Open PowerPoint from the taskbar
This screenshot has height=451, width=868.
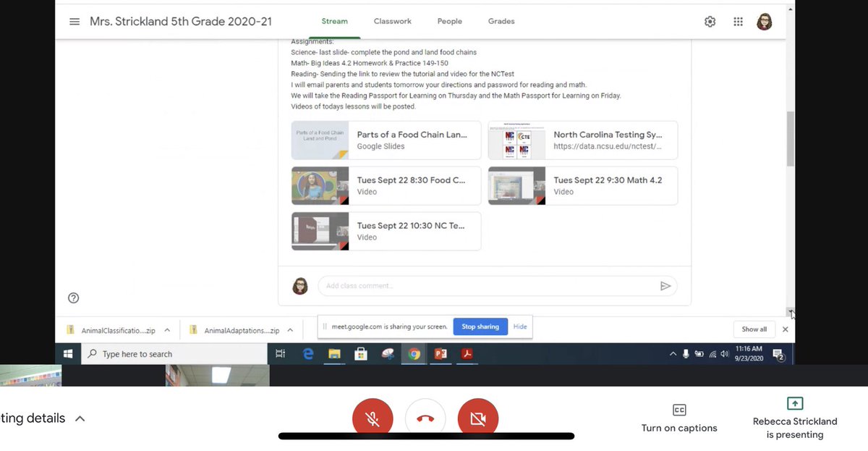441,354
